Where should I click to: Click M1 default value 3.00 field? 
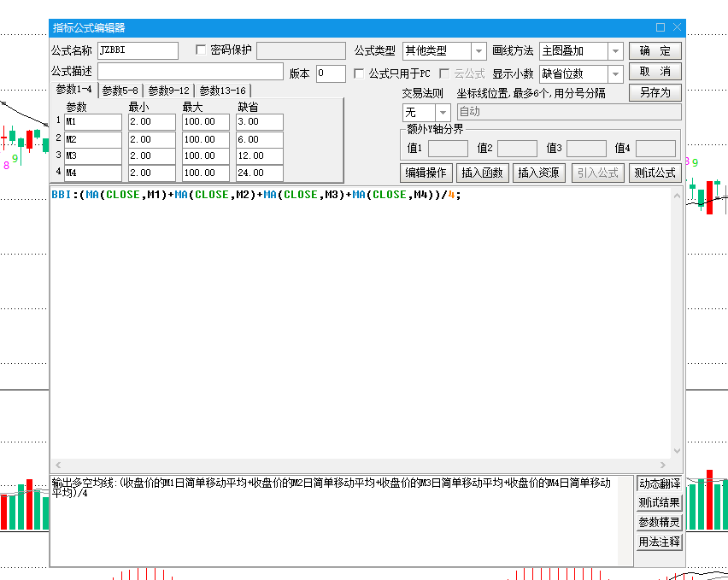point(260,122)
